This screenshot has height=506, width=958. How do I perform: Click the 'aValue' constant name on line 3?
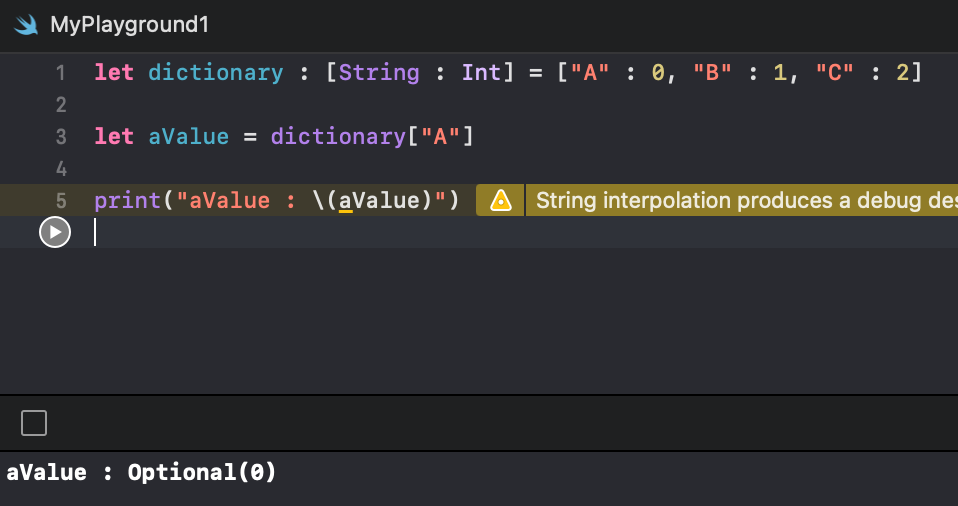pyautogui.click(x=189, y=136)
